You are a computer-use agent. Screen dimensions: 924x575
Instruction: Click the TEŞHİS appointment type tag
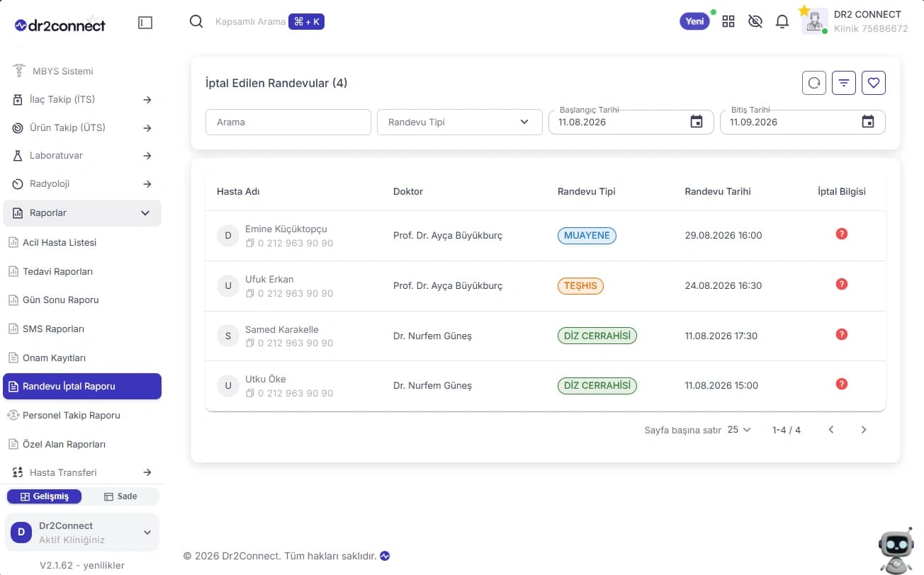(x=580, y=285)
